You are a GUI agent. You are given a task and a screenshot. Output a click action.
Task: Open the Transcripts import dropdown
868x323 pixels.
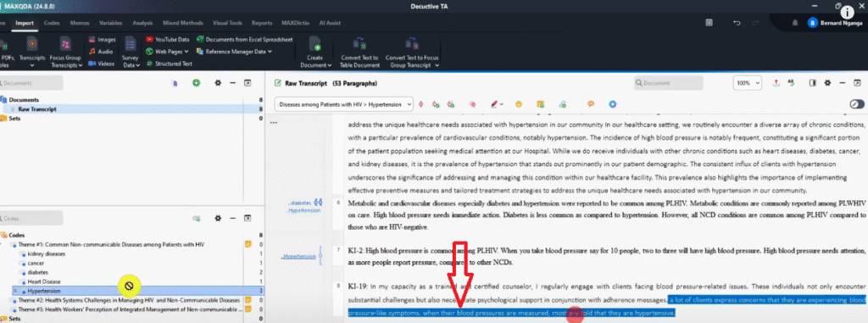pos(32,53)
